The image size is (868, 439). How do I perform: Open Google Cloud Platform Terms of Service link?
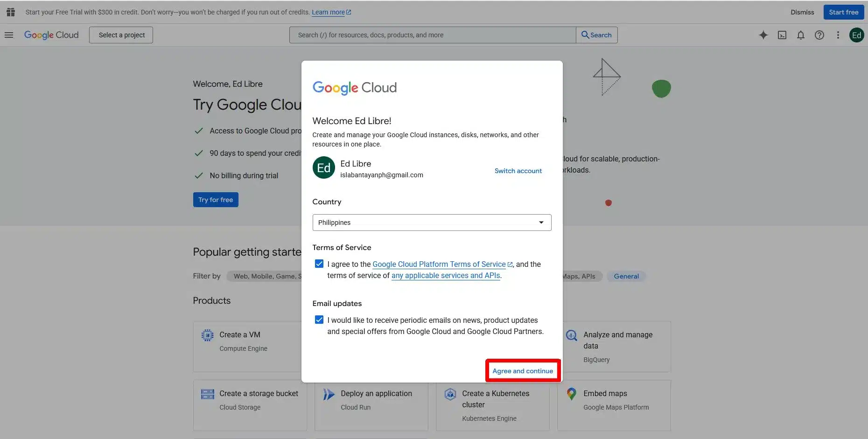pyautogui.click(x=439, y=264)
